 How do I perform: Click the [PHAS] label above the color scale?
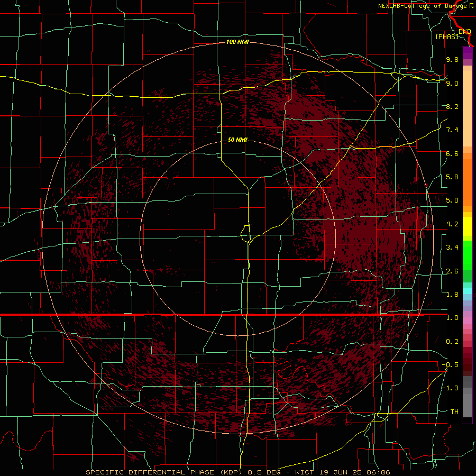coord(447,36)
